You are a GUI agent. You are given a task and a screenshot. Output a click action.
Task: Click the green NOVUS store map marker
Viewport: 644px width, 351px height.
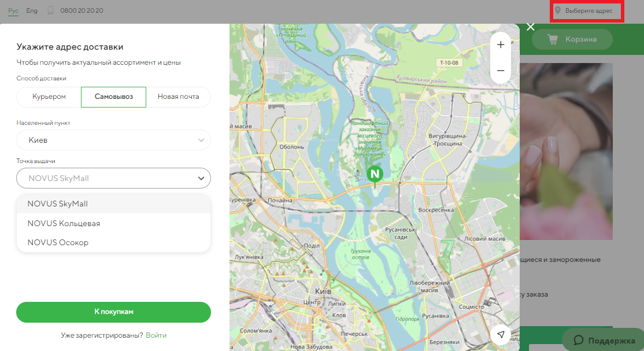pos(375,173)
